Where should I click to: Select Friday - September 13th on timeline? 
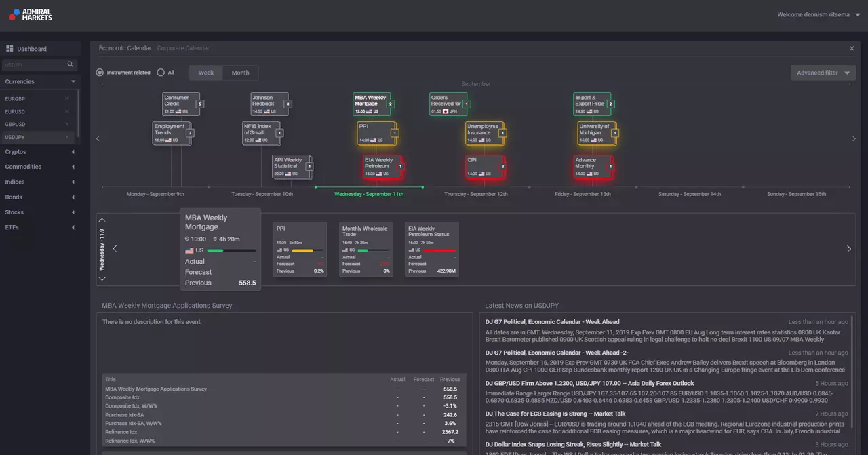coord(582,194)
